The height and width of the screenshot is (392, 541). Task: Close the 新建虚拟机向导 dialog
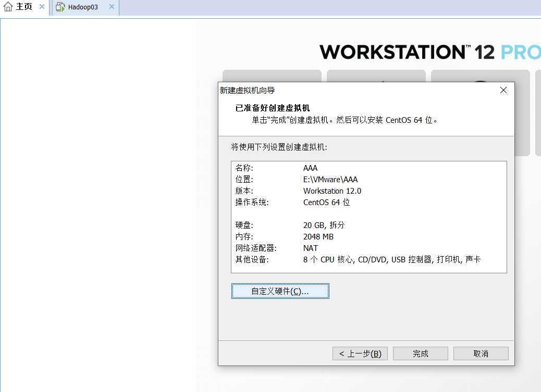click(503, 91)
